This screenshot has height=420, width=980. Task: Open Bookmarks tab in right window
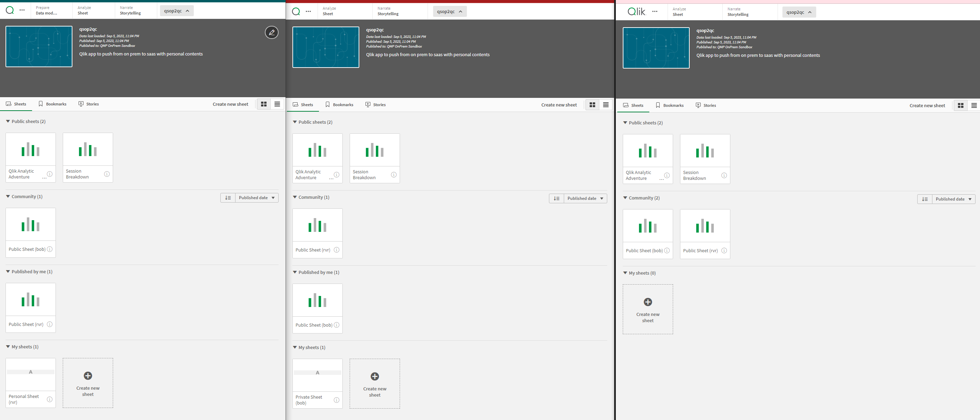click(670, 105)
